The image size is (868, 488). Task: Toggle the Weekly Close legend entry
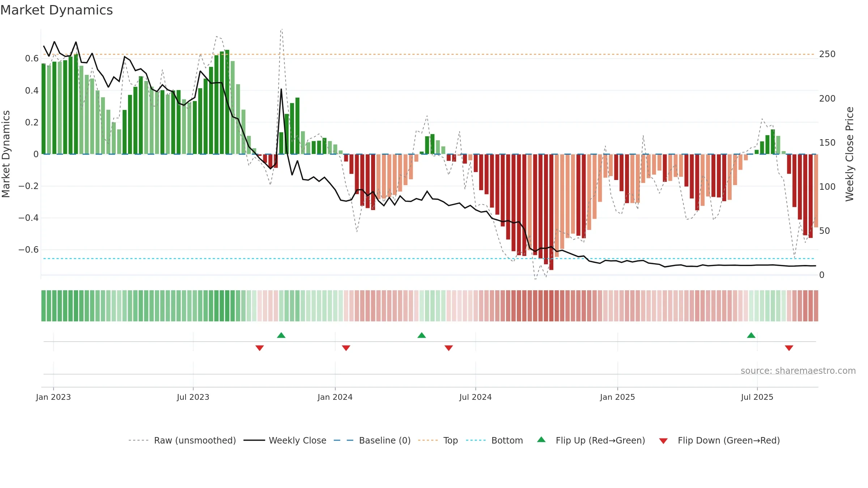pyautogui.click(x=285, y=440)
